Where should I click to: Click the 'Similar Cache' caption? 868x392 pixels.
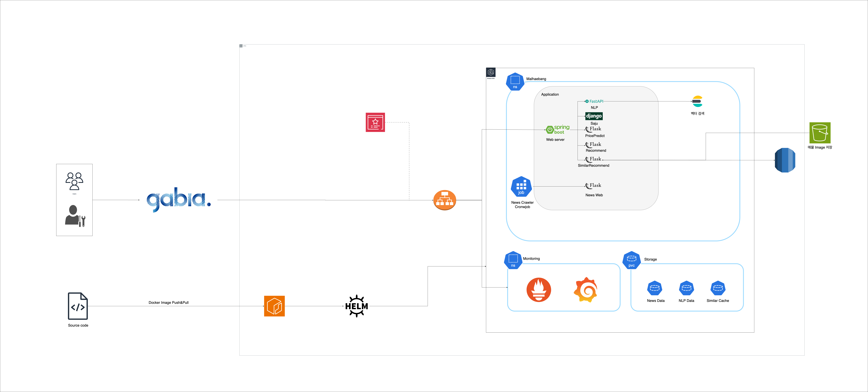coord(718,301)
